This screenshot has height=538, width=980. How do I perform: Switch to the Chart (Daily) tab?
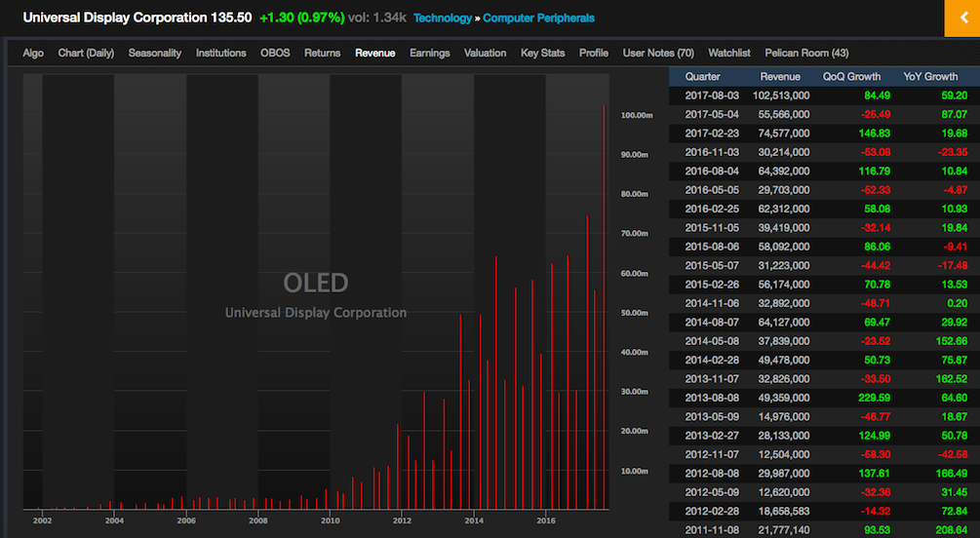tap(86, 53)
